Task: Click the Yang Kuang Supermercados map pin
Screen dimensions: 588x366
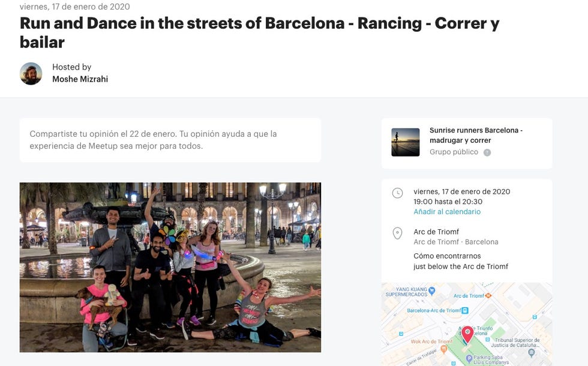Action: click(431, 290)
